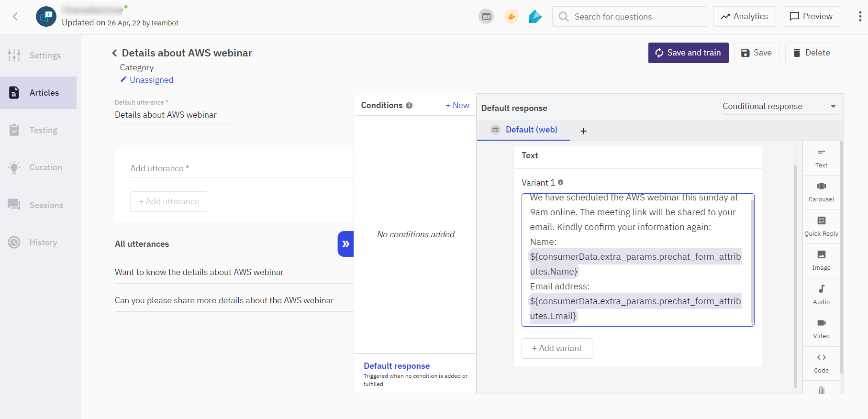Click the Save button
Screen dimensions: 868x419
(x=757, y=53)
